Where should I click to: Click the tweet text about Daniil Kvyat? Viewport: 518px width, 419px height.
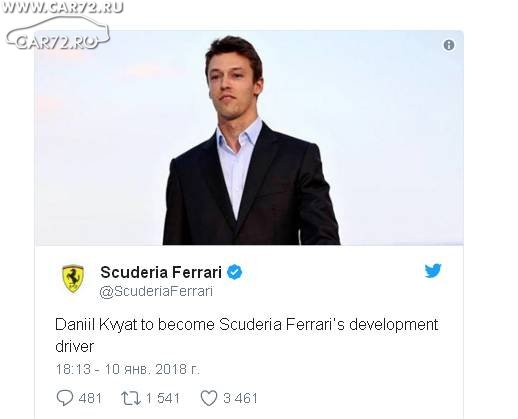point(247,335)
